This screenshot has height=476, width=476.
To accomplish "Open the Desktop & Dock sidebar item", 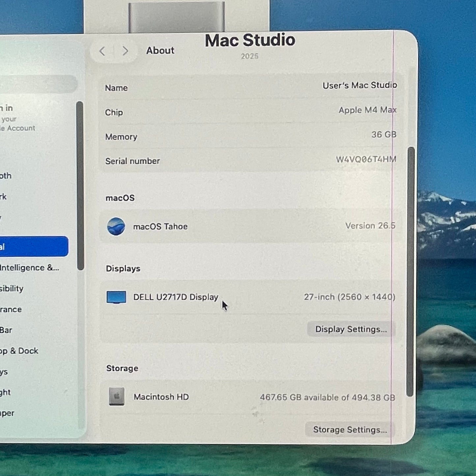I will tap(19, 351).
